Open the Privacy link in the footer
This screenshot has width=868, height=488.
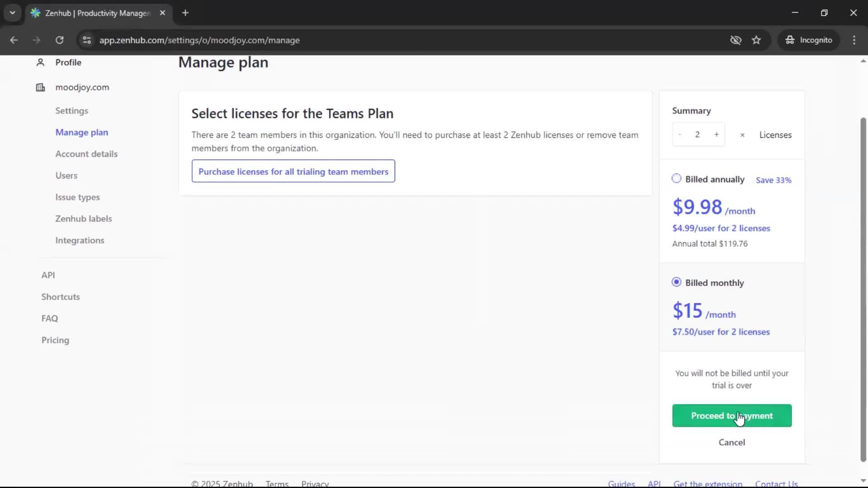pos(315,483)
